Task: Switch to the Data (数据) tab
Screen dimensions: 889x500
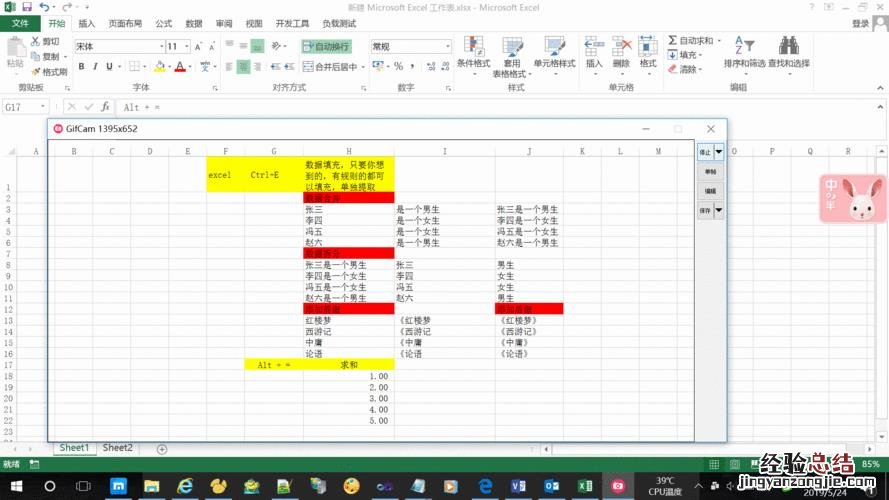Action: pyautogui.click(x=194, y=23)
